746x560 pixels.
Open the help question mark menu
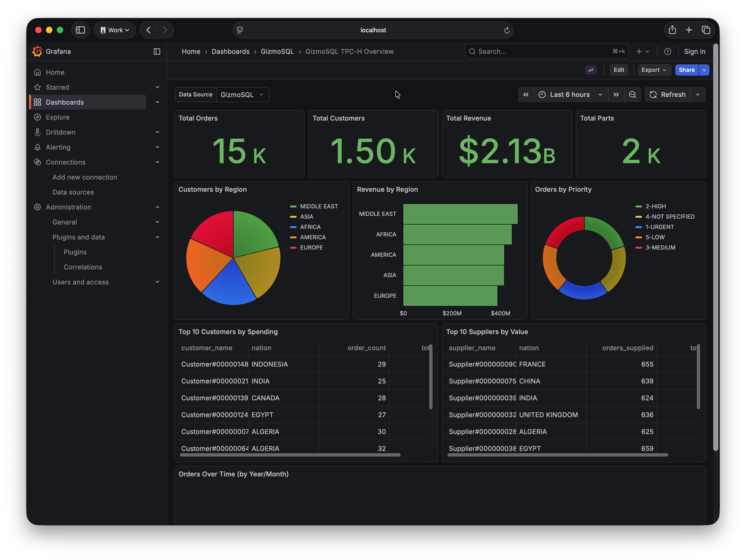(668, 52)
